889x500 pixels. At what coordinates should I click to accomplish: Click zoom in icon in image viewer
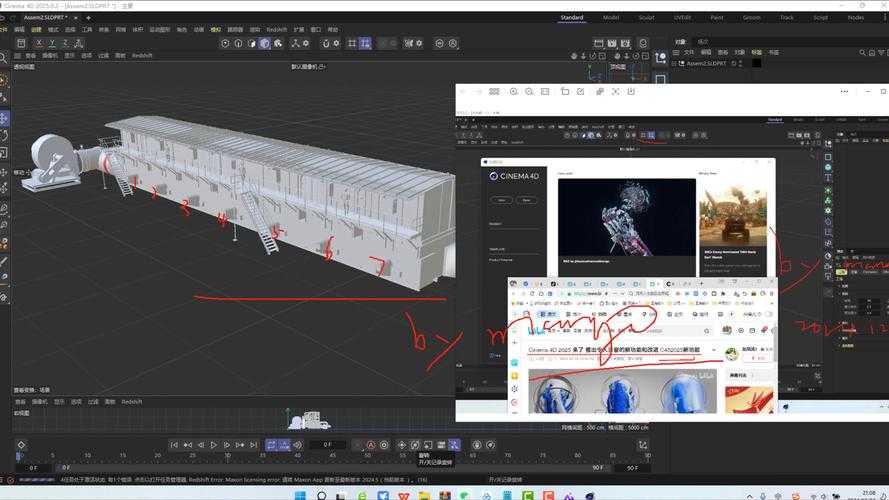514,91
